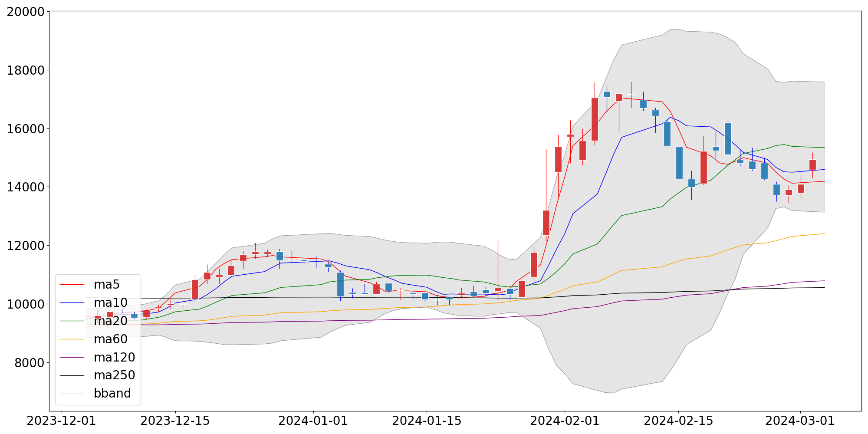868x434 pixels.
Task: Click the 2023-12-15 x-axis date label
Action: click(175, 421)
